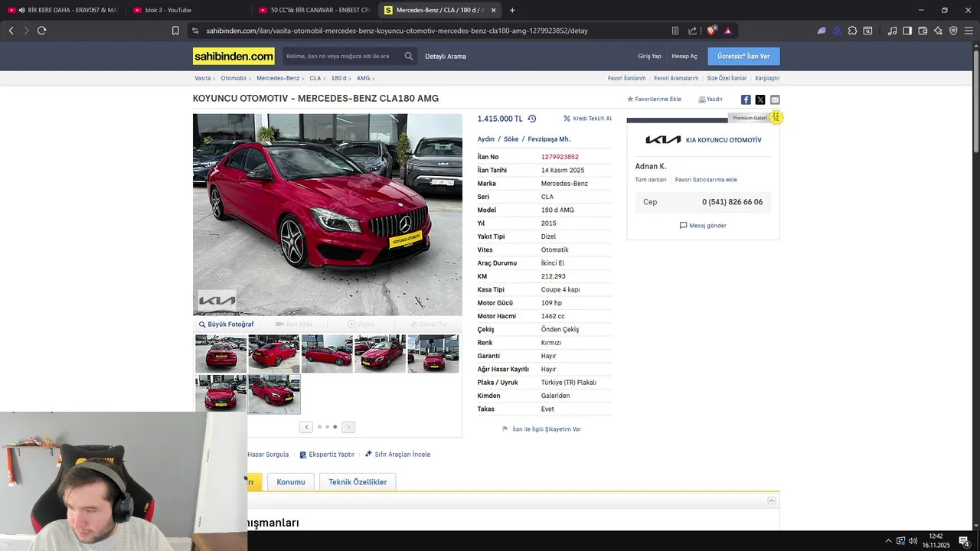Image resolution: width=980 pixels, height=551 pixels.
Task: Switch to 50 CC'lik BİR CANAVAR tab
Action: coord(314,10)
